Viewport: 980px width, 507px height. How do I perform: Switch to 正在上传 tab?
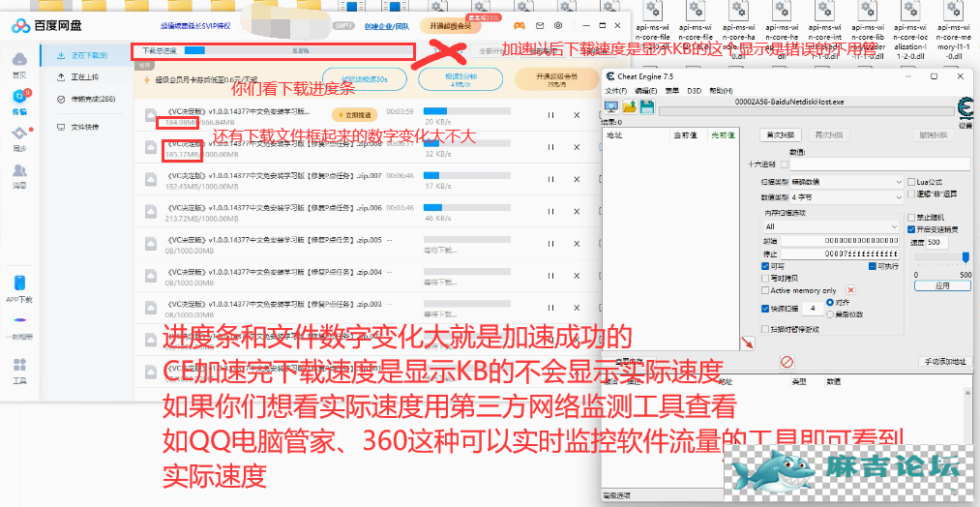click(x=87, y=76)
